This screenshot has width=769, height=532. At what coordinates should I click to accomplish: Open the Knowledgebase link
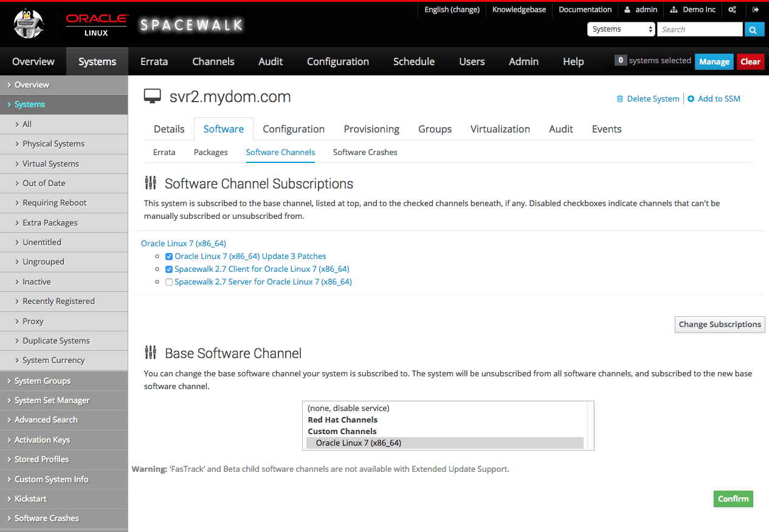click(x=519, y=10)
